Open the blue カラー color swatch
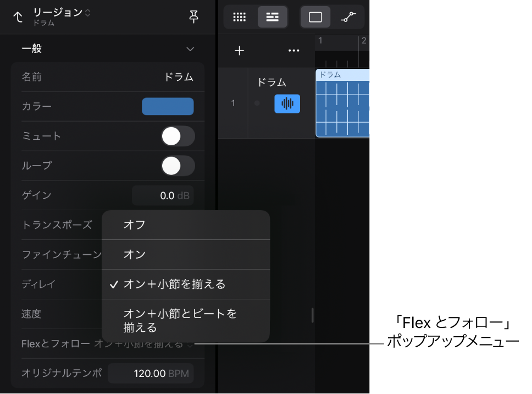 tap(168, 107)
